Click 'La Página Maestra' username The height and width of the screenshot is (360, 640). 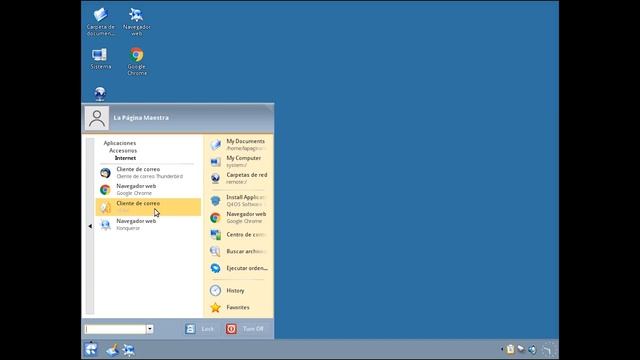(141, 118)
